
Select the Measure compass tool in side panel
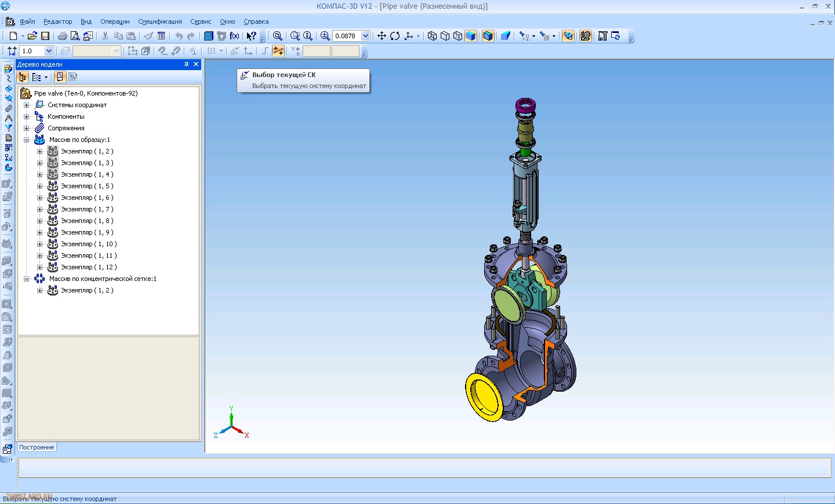pyautogui.click(x=8, y=118)
